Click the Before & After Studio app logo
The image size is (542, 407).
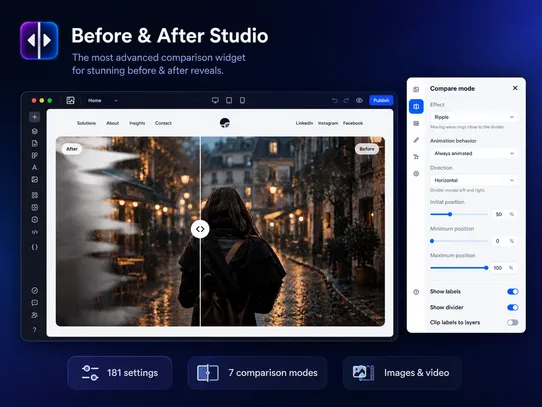[x=39, y=40]
